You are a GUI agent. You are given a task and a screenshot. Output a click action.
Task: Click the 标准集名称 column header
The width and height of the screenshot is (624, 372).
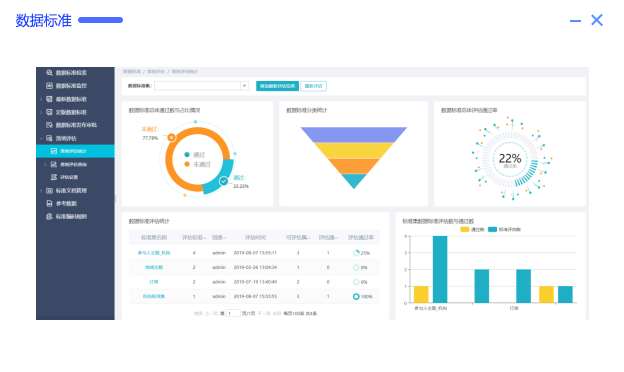[x=154, y=238]
